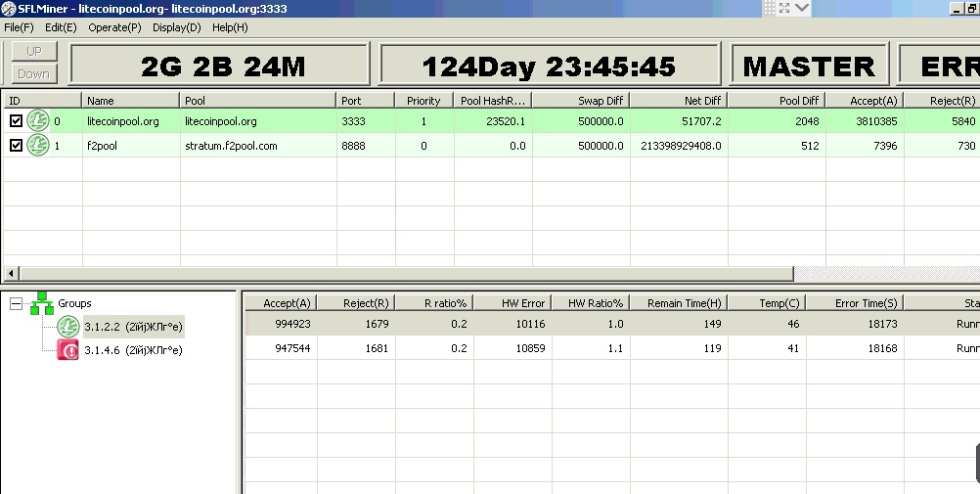Viewport: 980px width, 494px height.
Task: Uncheck the litecoinpool.org pool checkbox
Action: tap(16, 121)
